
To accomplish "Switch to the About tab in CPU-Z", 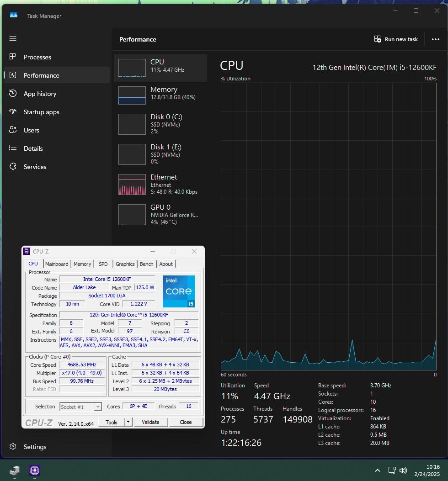I will [166, 264].
